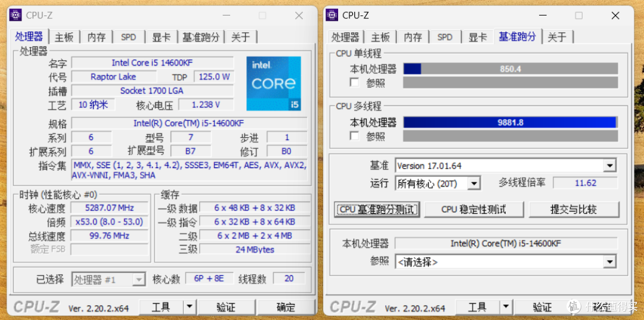
Task: Click the empty 额定 FSB field
Action: pos(109,250)
